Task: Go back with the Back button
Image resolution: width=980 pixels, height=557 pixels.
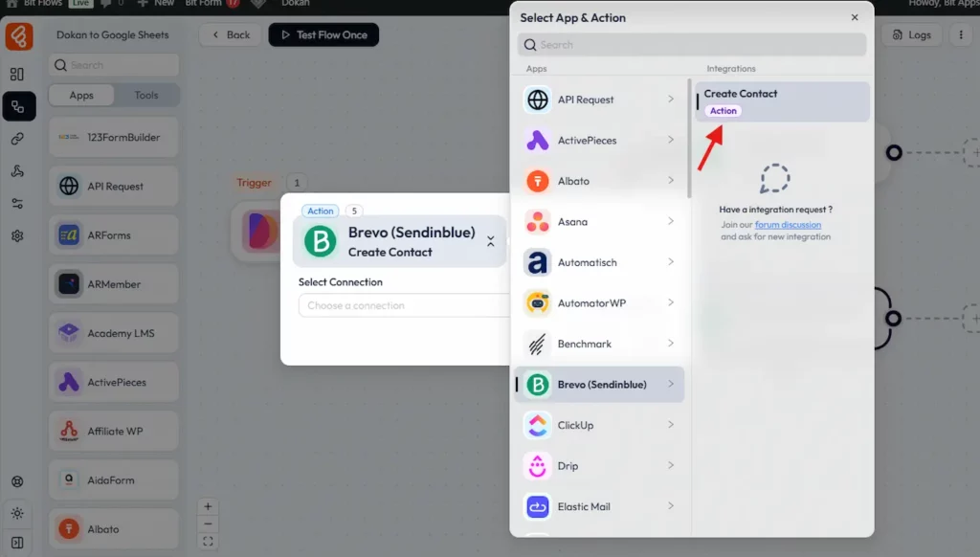Action: click(x=230, y=35)
